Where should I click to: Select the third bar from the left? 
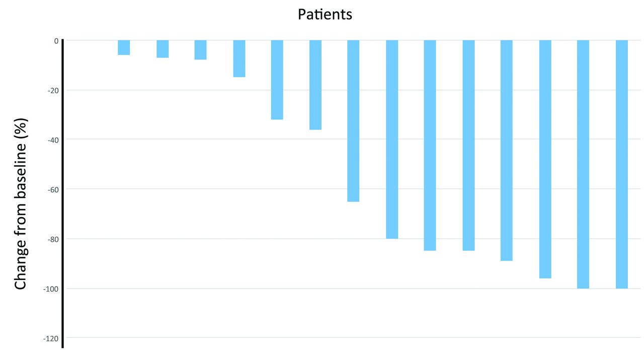(x=200, y=50)
